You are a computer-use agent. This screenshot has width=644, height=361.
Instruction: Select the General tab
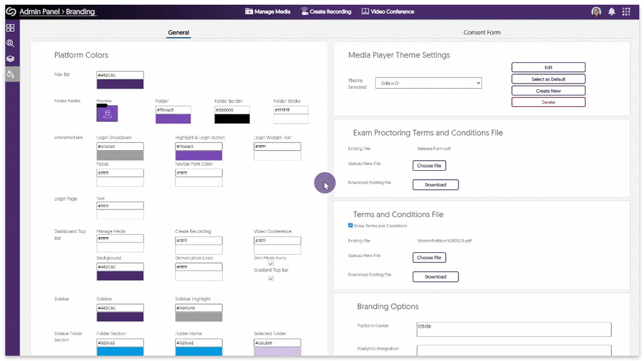(178, 33)
